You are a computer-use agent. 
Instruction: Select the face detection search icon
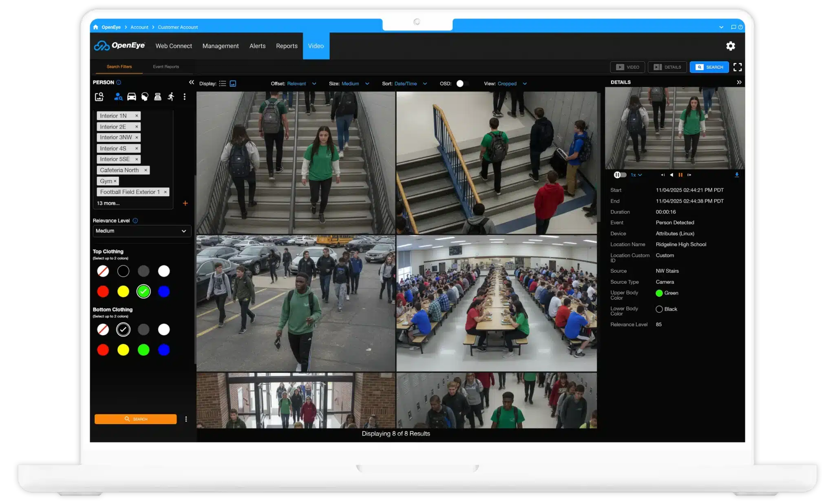[x=144, y=97]
